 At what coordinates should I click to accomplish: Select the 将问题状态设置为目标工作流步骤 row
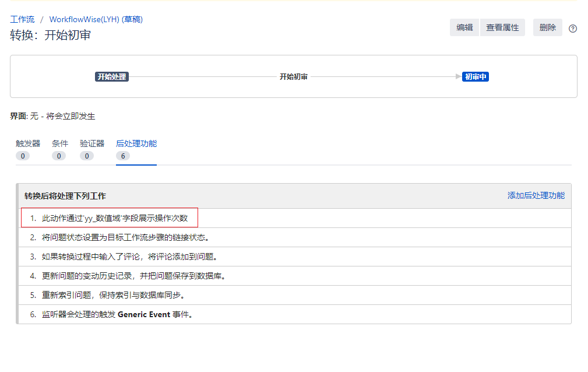125,237
